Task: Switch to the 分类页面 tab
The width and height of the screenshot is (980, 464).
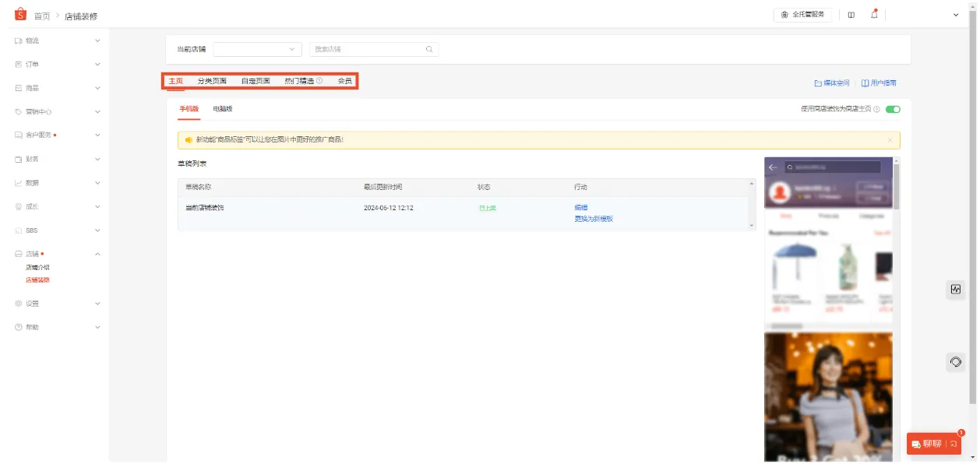Action: click(212, 81)
